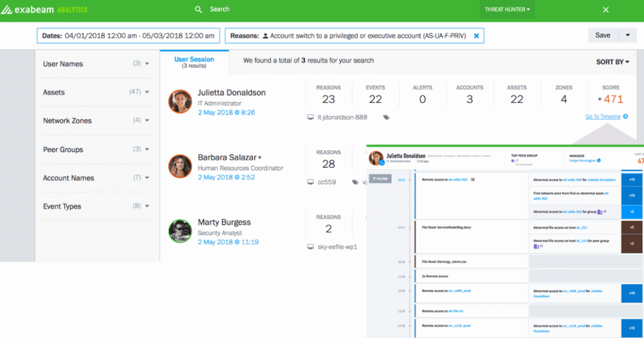Screen dimensions: 644x338
Task: Click Julietta's Reasons count 23
Action: 328,99
